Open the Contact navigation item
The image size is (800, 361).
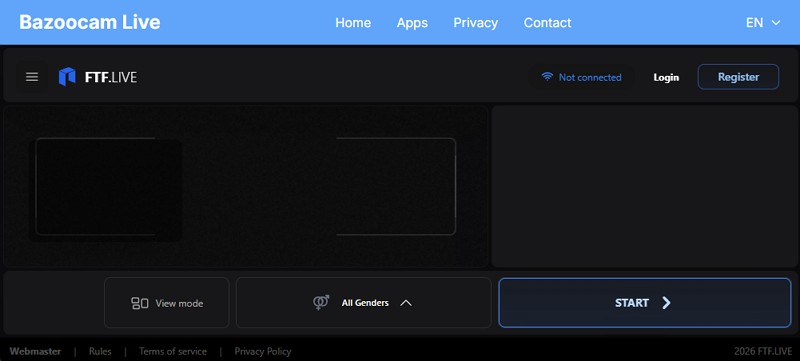pyautogui.click(x=547, y=23)
